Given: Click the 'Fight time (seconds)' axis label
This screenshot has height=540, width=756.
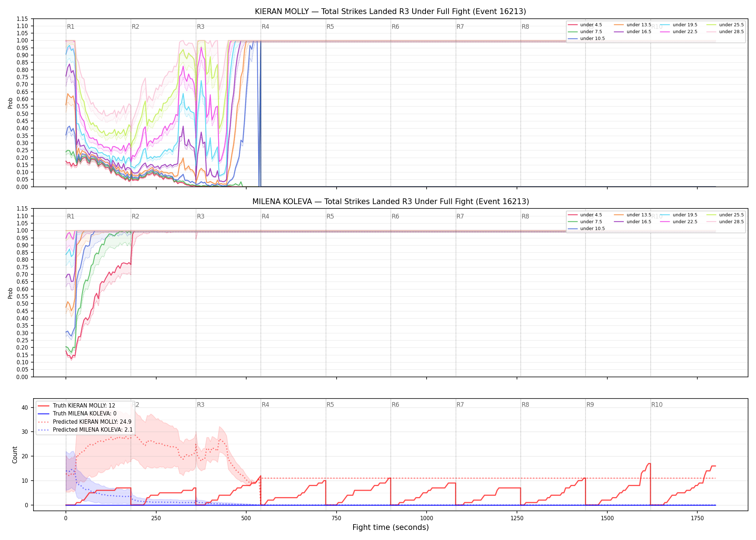Looking at the screenshot, I should click(391, 527).
